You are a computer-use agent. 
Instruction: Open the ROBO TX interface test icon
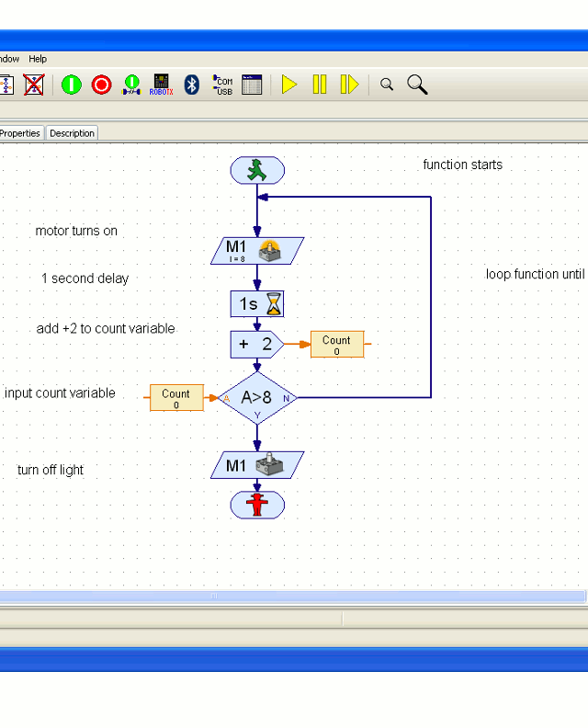161,85
